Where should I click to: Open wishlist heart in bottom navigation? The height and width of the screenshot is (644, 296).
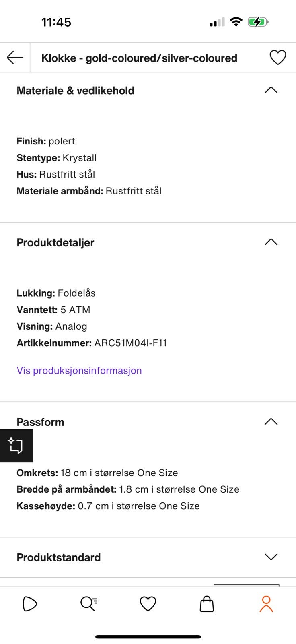[x=148, y=604]
